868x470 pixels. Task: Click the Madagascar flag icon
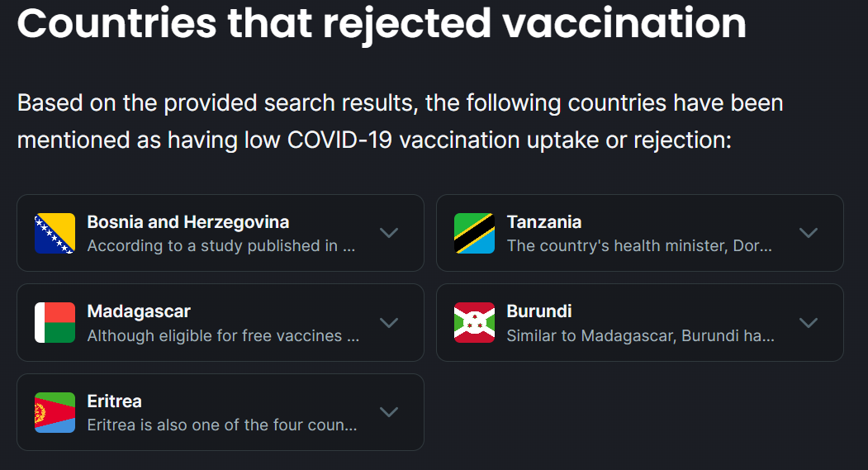click(55, 322)
